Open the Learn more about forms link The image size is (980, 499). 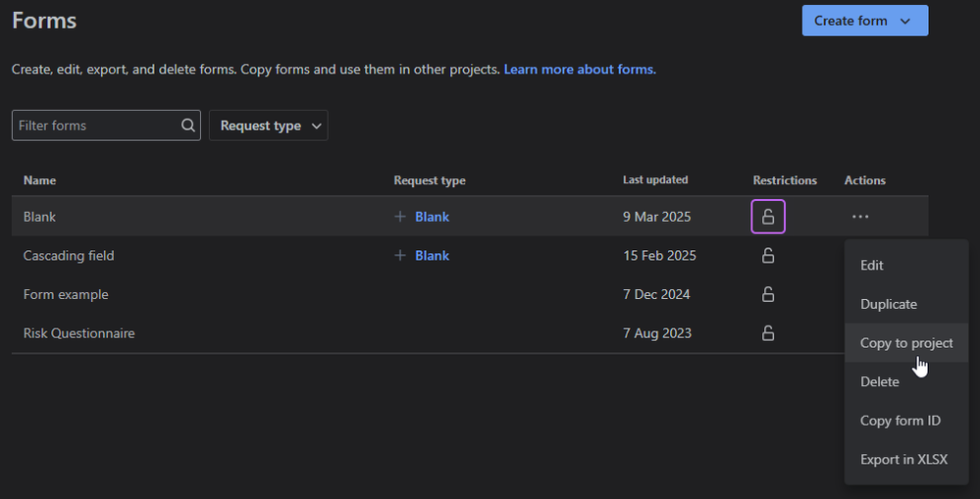click(580, 70)
